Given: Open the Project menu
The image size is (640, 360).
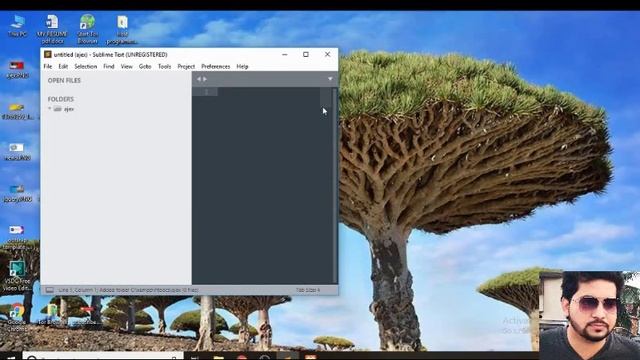Looking at the screenshot, I should pos(186,67).
